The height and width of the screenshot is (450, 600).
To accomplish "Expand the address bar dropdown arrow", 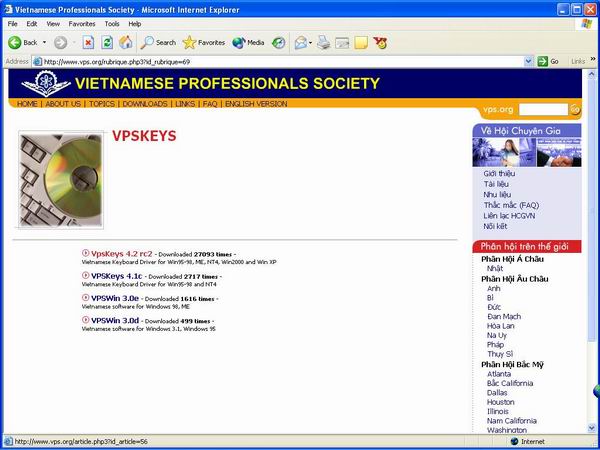I will (528, 61).
